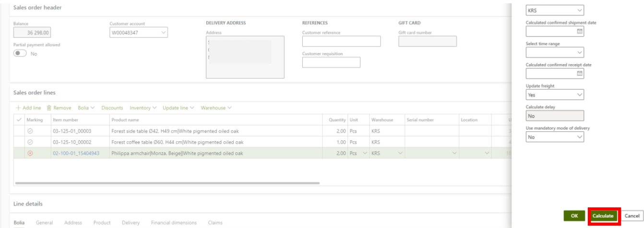The image size is (644, 228).
Task: Click the select-all checkmark in grid header
Action: coord(19,120)
